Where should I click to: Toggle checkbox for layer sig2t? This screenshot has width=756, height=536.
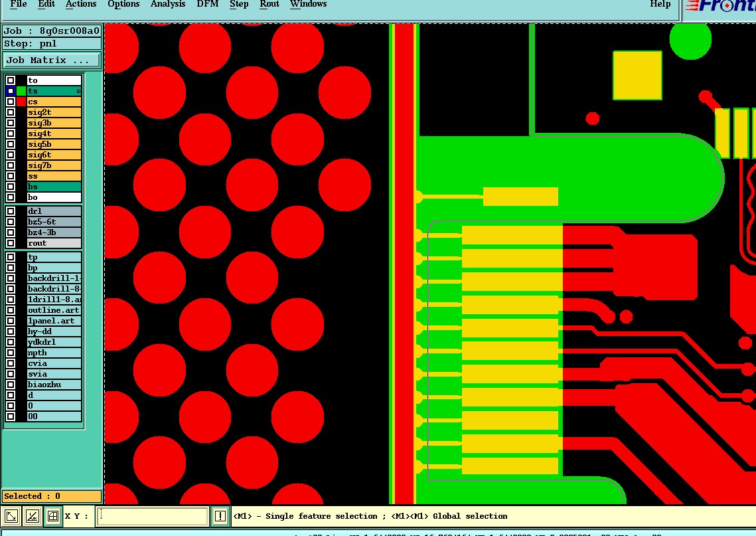pyautogui.click(x=11, y=112)
